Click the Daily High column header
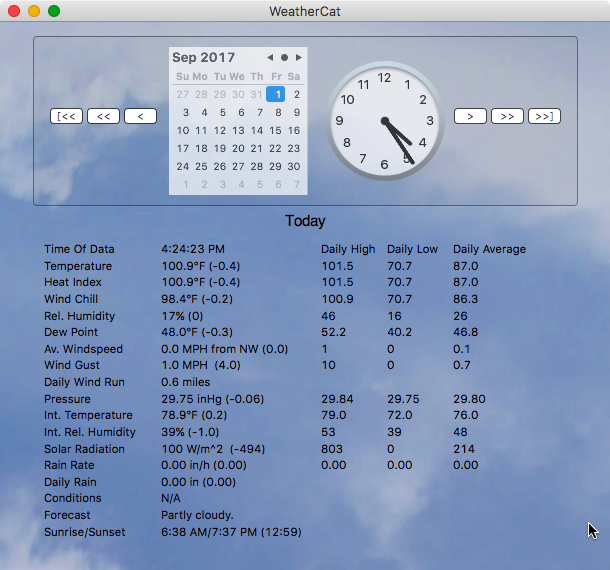 click(348, 249)
